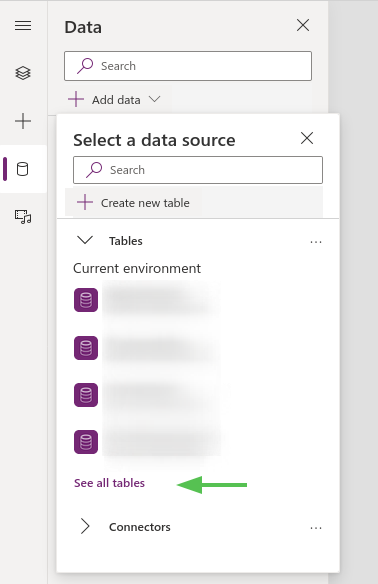Close the Data pane

303,25
